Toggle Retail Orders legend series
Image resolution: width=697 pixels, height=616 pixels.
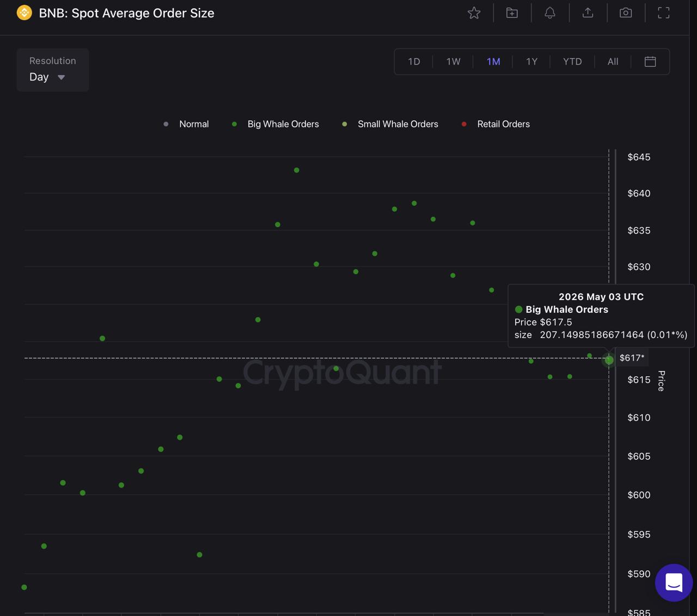(x=496, y=124)
